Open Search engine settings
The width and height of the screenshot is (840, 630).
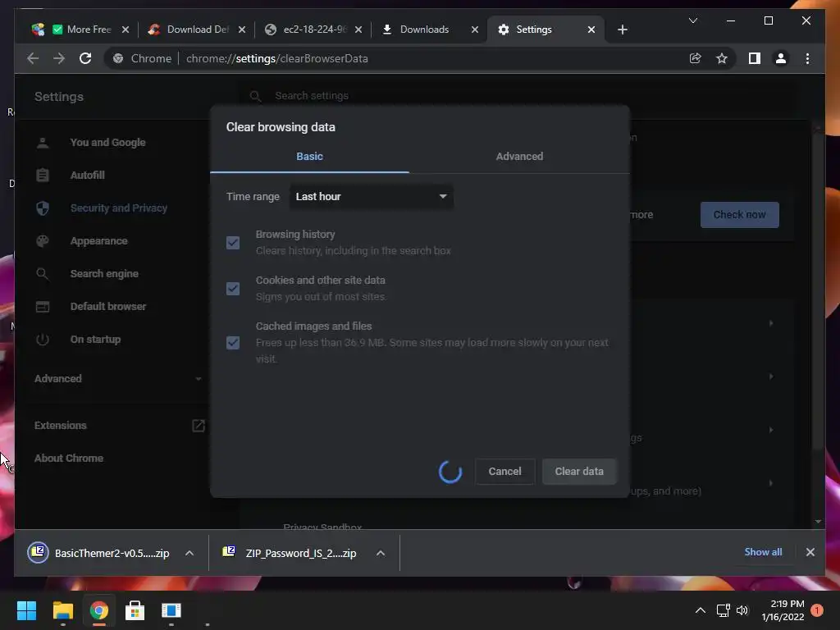pyautogui.click(x=104, y=274)
